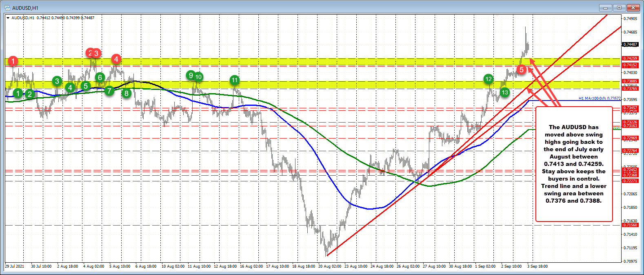This screenshot has height=275, width=644.
Task: Select the AUDUSD commentary text box
Action: (573, 164)
